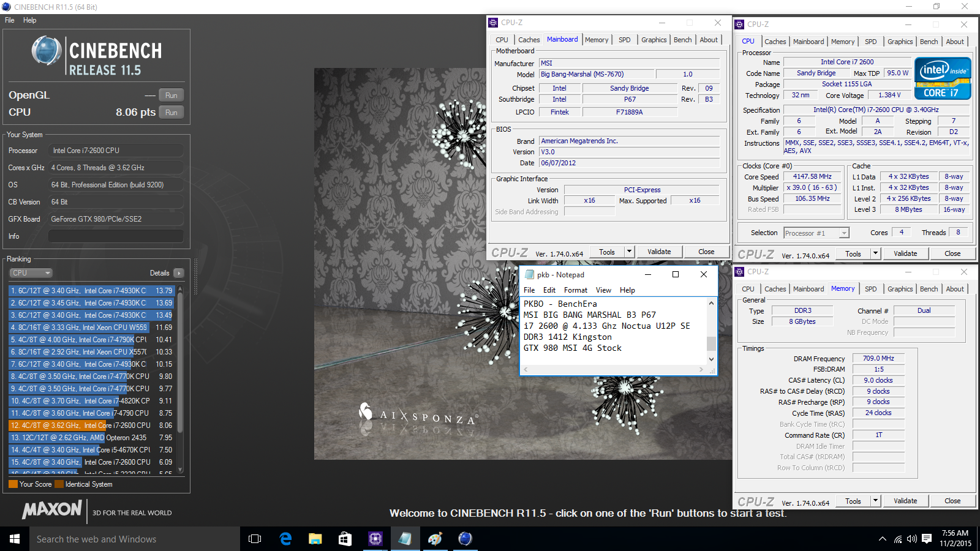Click the Intel Core i7 logo

[x=943, y=78]
